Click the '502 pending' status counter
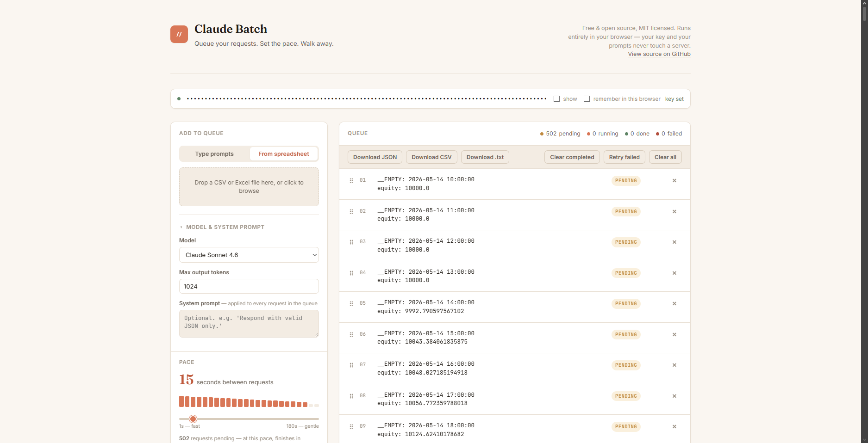 tap(560, 134)
